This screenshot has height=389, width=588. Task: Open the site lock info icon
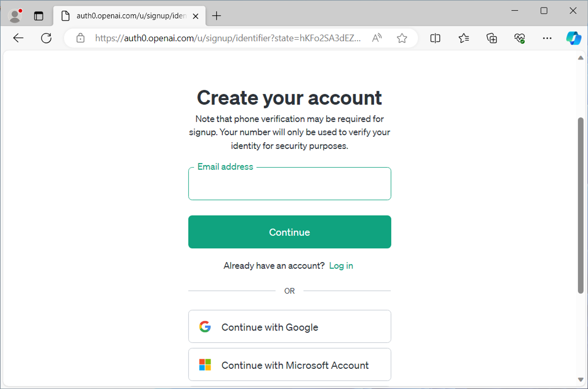pyautogui.click(x=80, y=38)
